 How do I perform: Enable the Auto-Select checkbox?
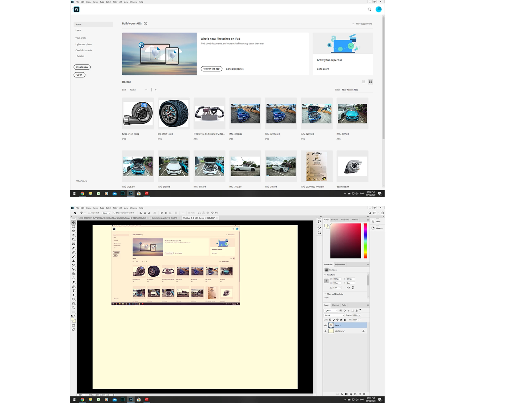point(89,213)
